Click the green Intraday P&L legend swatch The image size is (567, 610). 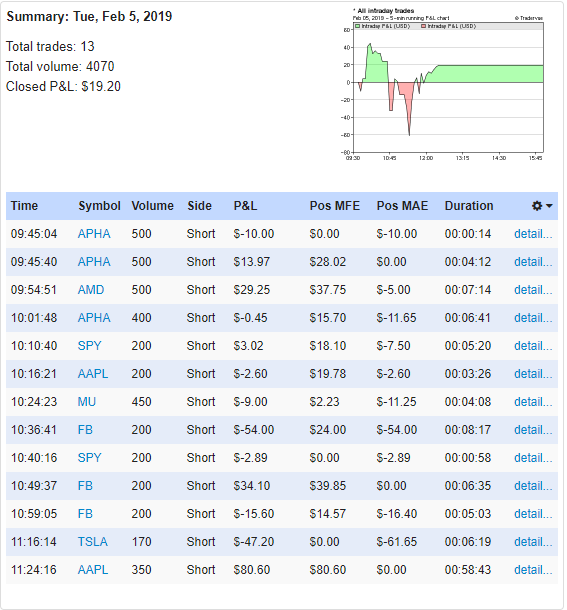click(357, 26)
